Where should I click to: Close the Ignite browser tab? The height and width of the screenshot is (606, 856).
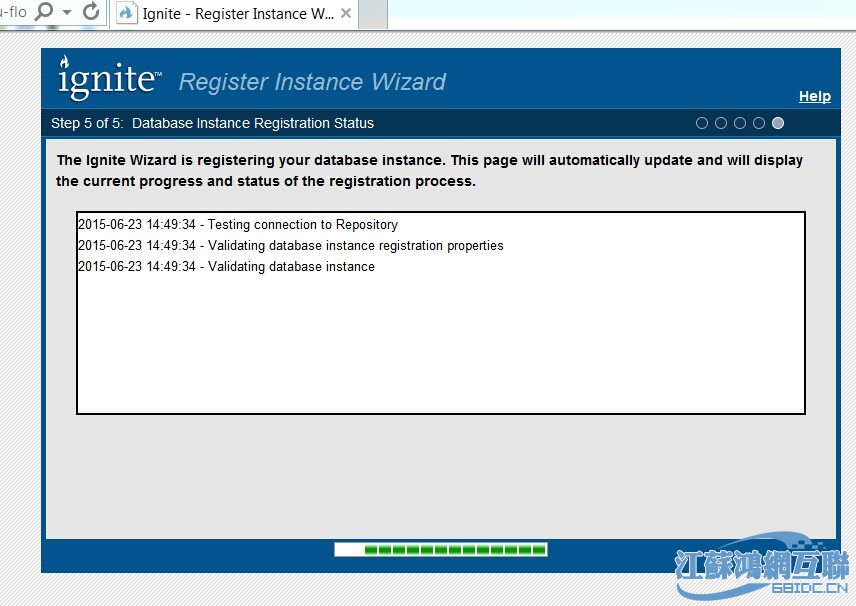346,14
